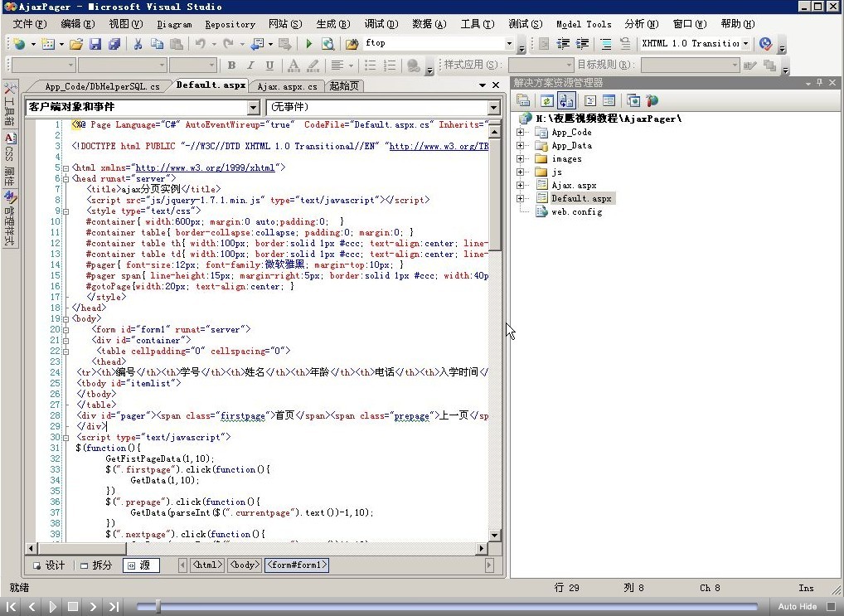Click the playback progress slider at bottom

(x=448, y=607)
